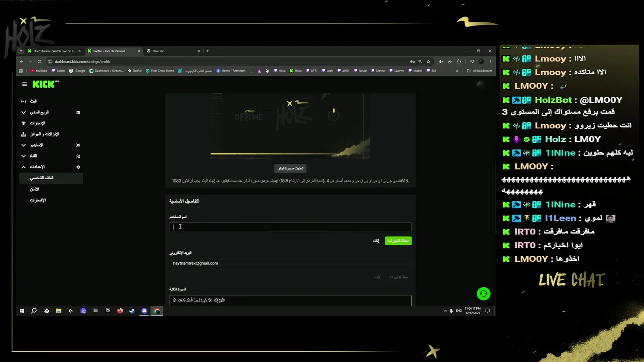
Task: Click the drops and rewards sidebar icon
Action: 23,134
